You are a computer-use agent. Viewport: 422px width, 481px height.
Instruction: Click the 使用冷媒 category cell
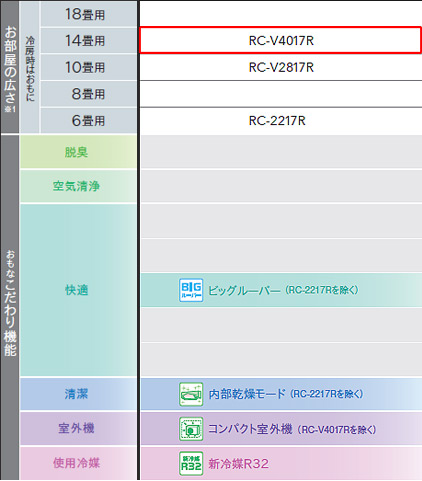[x=78, y=463]
